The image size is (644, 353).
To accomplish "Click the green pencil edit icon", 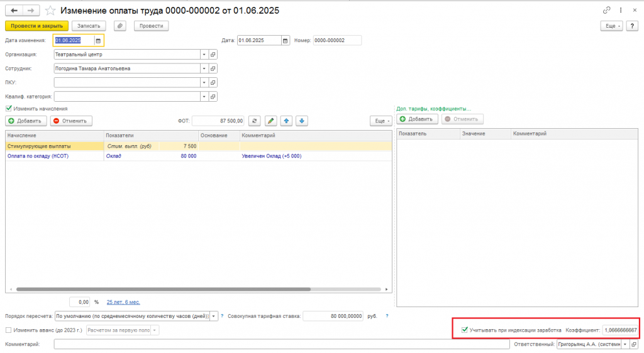I will [x=270, y=121].
